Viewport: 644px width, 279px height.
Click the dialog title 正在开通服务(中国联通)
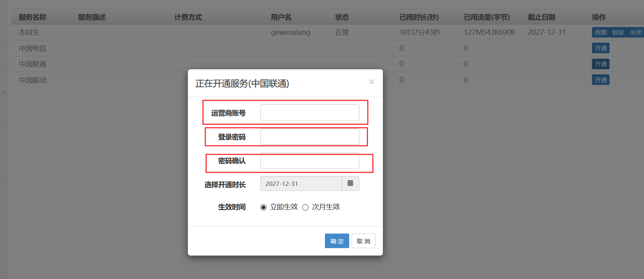click(242, 83)
